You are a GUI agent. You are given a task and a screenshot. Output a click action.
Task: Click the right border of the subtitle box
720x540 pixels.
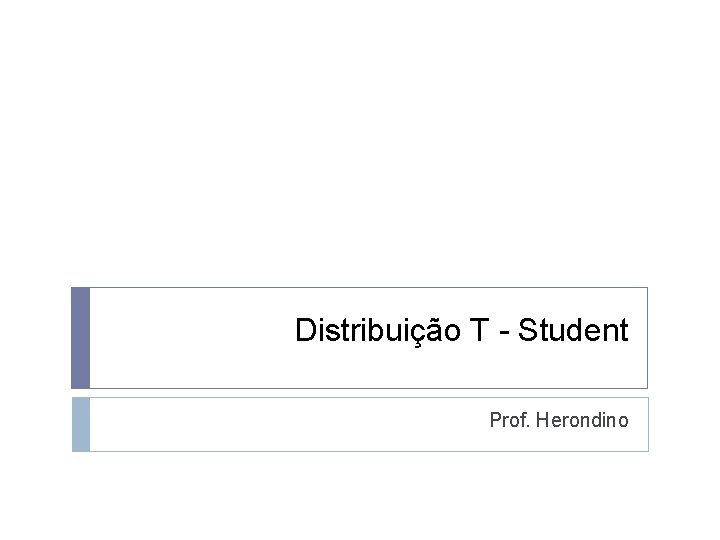648,424
